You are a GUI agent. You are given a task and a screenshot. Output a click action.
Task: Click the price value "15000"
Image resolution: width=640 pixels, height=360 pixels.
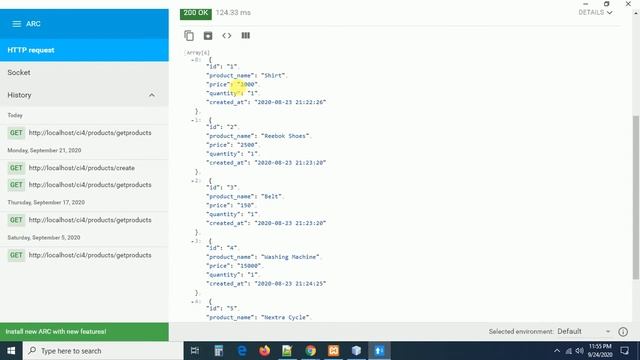249,266
